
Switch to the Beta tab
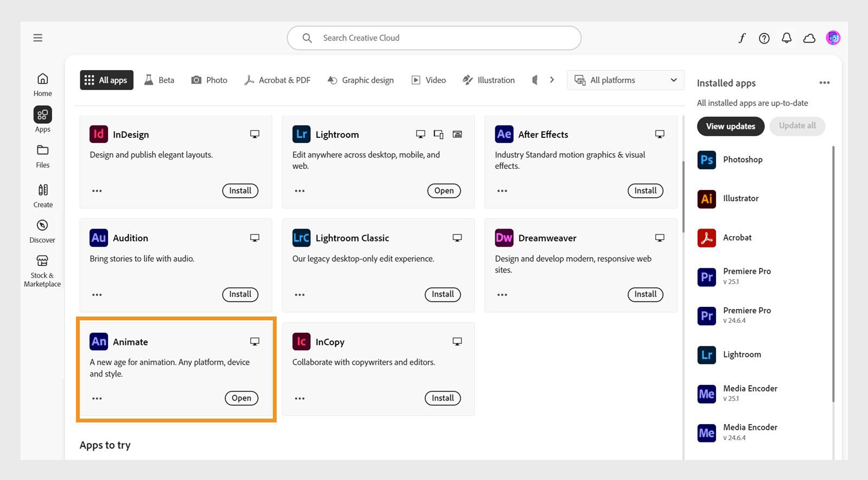point(159,80)
